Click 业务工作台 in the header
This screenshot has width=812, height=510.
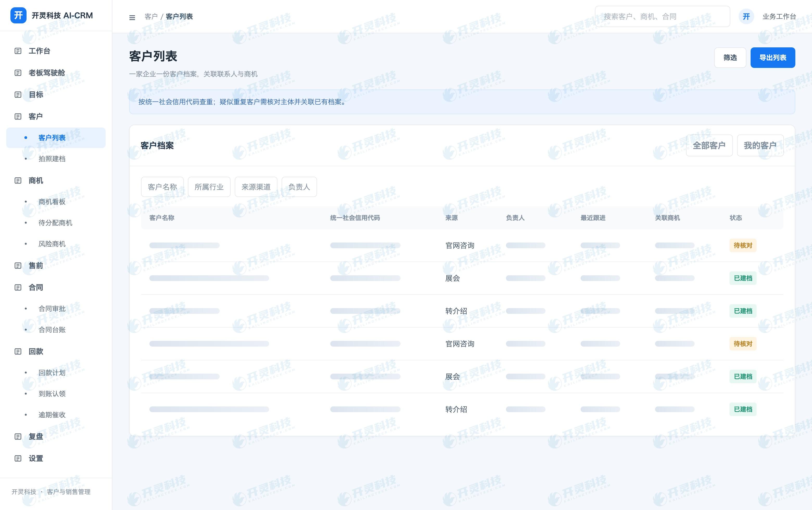(779, 16)
